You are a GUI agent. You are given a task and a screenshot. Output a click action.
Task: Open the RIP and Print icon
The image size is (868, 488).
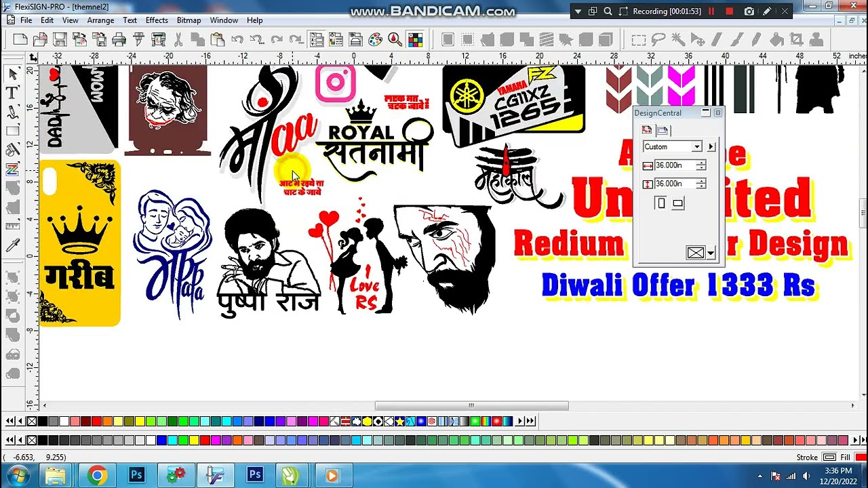coord(158,39)
